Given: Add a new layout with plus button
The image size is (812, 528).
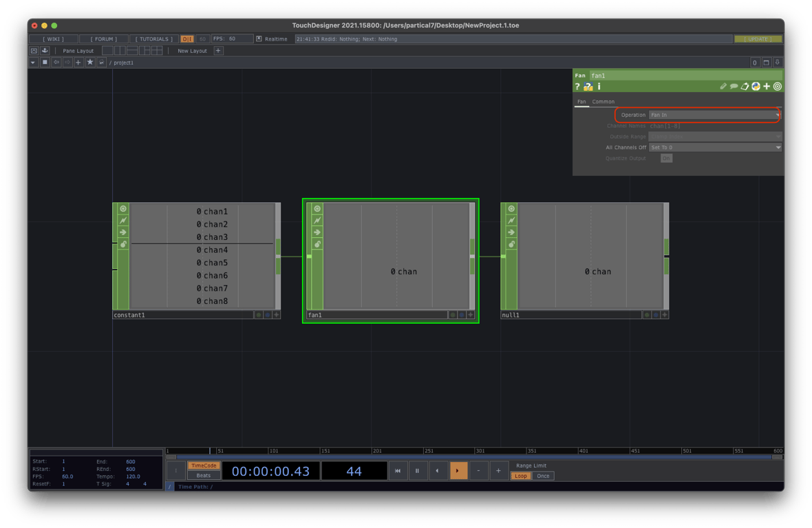Looking at the screenshot, I should pos(218,51).
